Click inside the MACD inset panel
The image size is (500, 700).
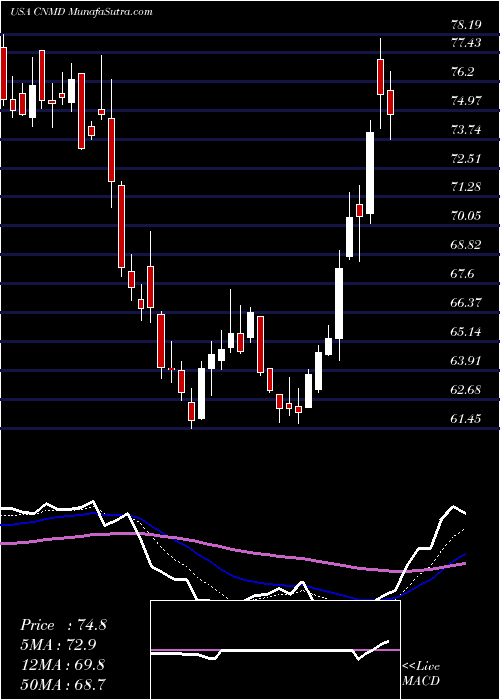coord(275,650)
